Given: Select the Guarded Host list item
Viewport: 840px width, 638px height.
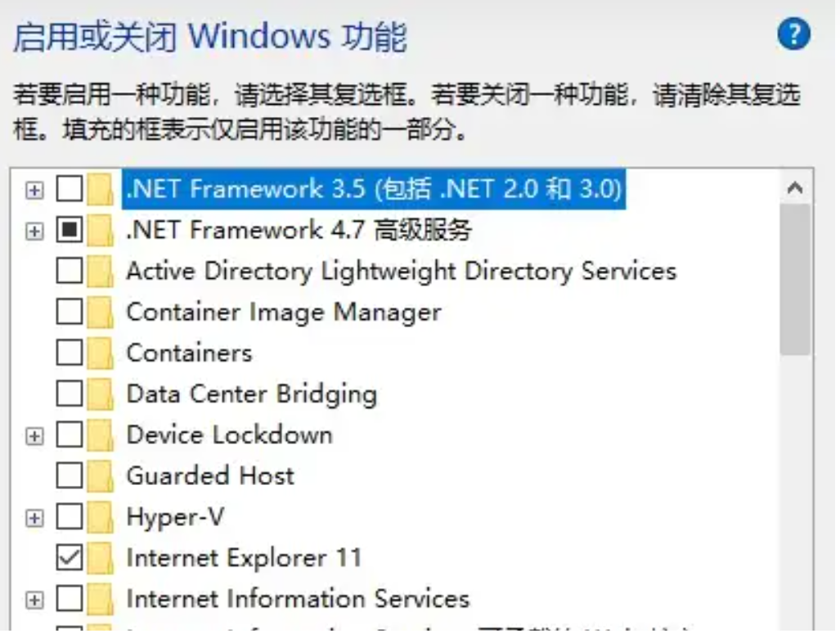Looking at the screenshot, I should pos(209,476).
